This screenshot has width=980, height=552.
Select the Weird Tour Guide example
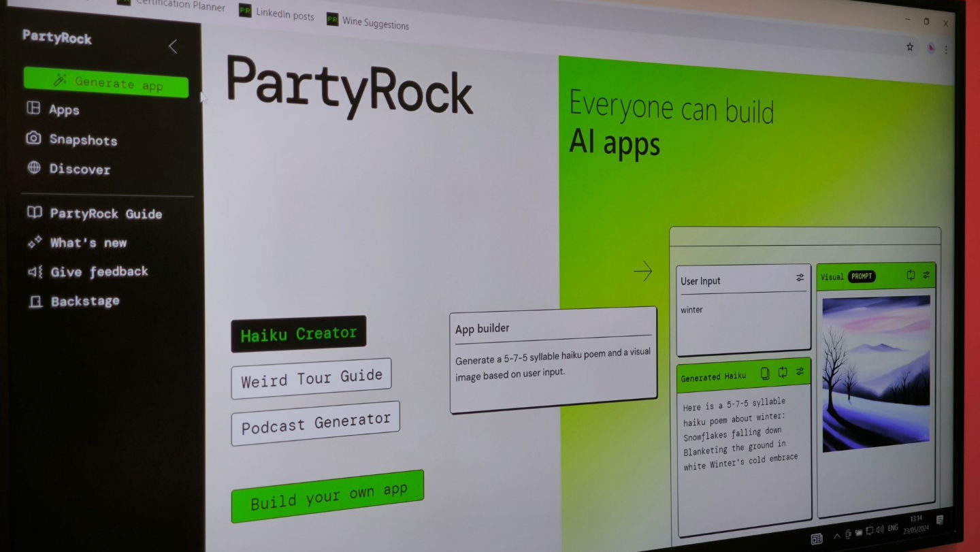click(x=311, y=378)
